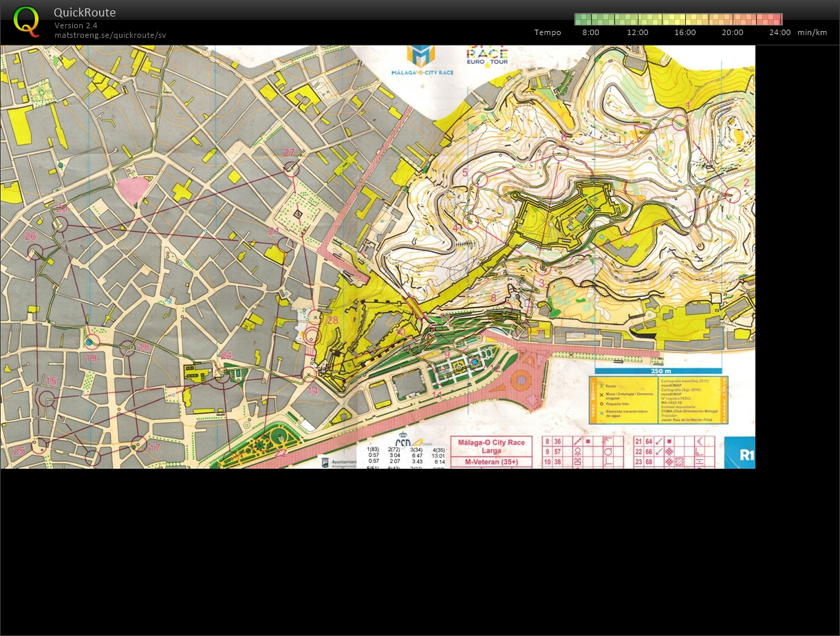
Task: Open the matstroeng.se/quickroute/sv link
Action: [x=110, y=35]
